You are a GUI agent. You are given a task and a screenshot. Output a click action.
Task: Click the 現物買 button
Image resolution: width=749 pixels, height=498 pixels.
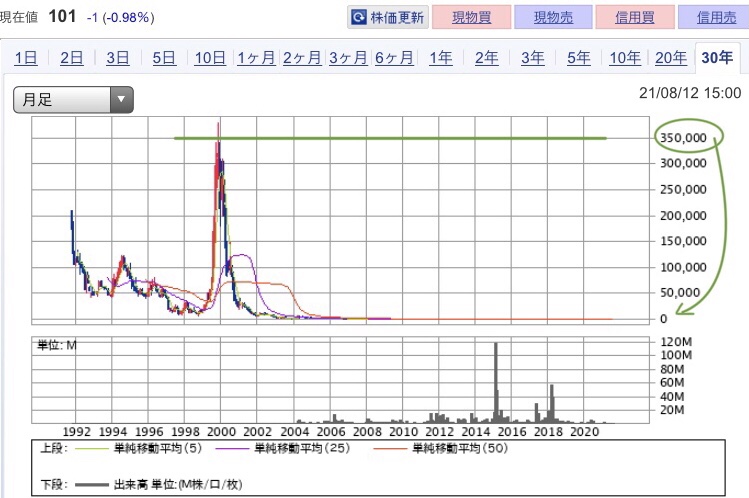(x=471, y=18)
